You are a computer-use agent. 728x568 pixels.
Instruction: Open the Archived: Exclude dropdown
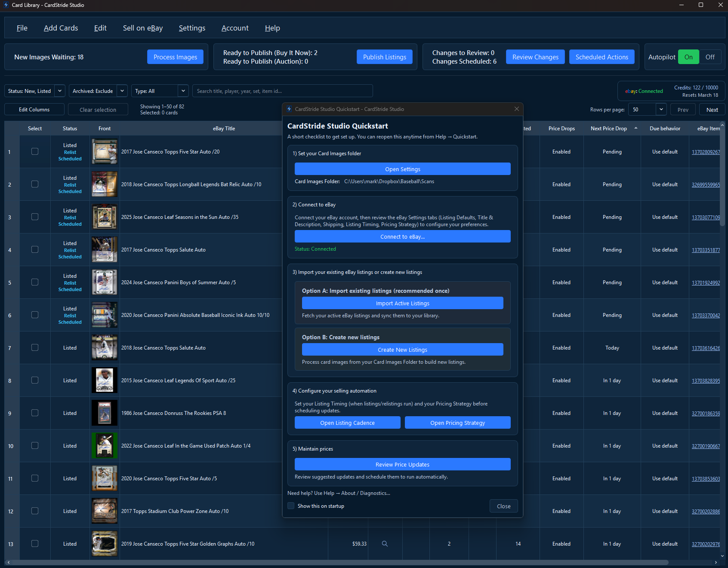point(122,91)
